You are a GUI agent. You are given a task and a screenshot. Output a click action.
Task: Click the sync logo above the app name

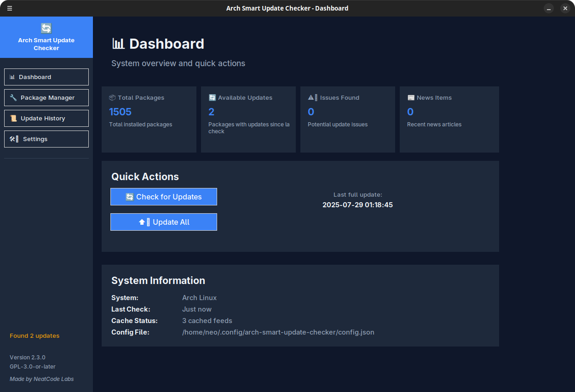point(46,28)
